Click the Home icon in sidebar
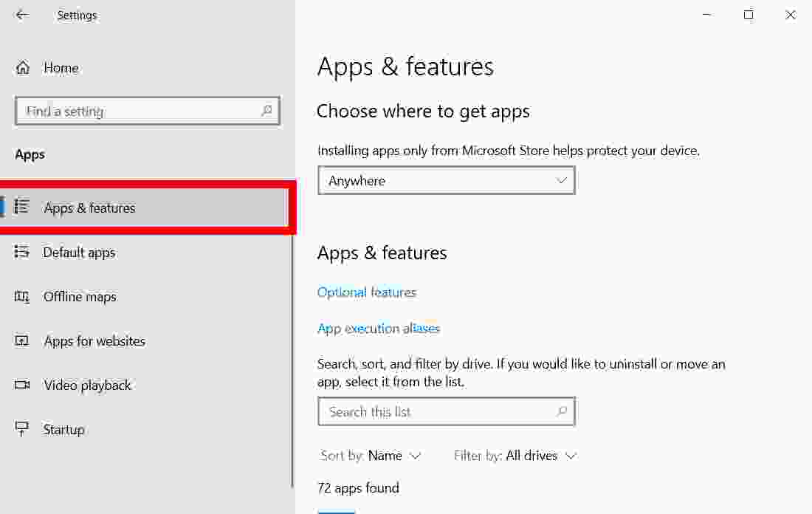This screenshot has height=514, width=812. point(23,67)
